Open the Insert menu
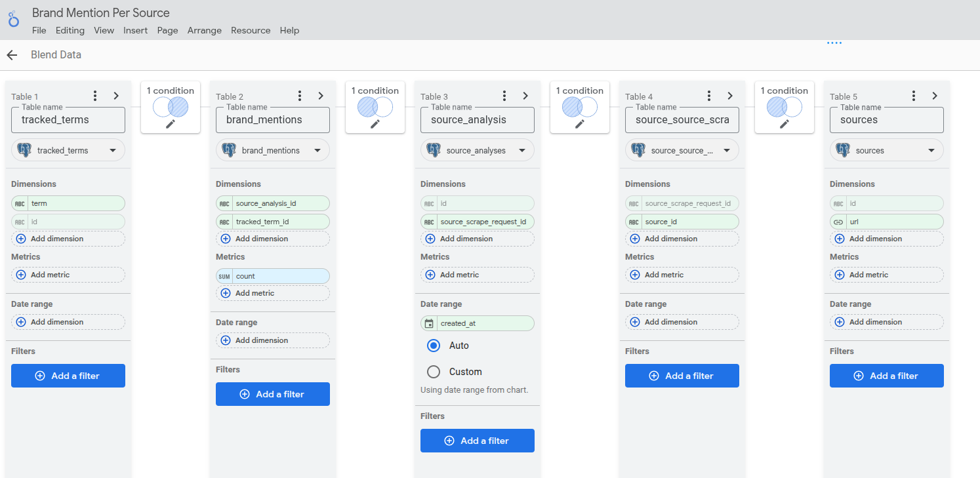Image resolution: width=980 pixels, height=478 pixels. point(136,30)
